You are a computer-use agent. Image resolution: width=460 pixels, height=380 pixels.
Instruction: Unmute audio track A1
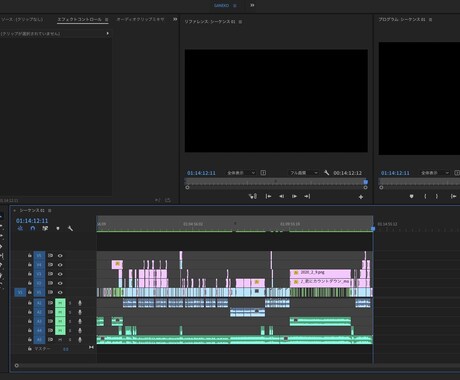pyautogui.click(x=60, y=303)
